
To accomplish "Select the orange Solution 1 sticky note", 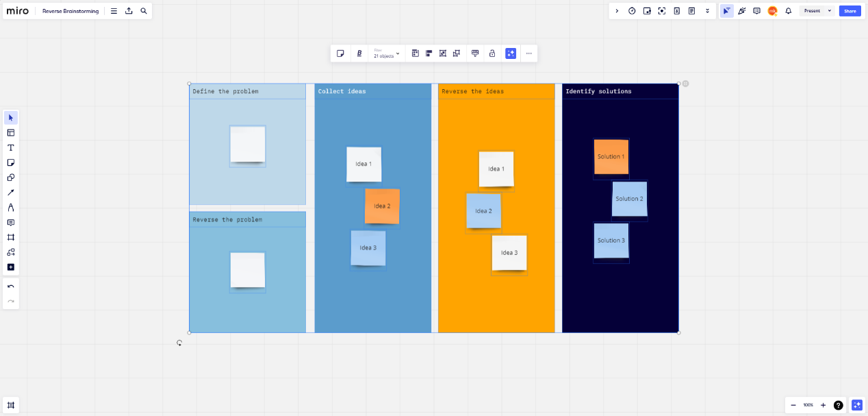I will coord(611,157).
